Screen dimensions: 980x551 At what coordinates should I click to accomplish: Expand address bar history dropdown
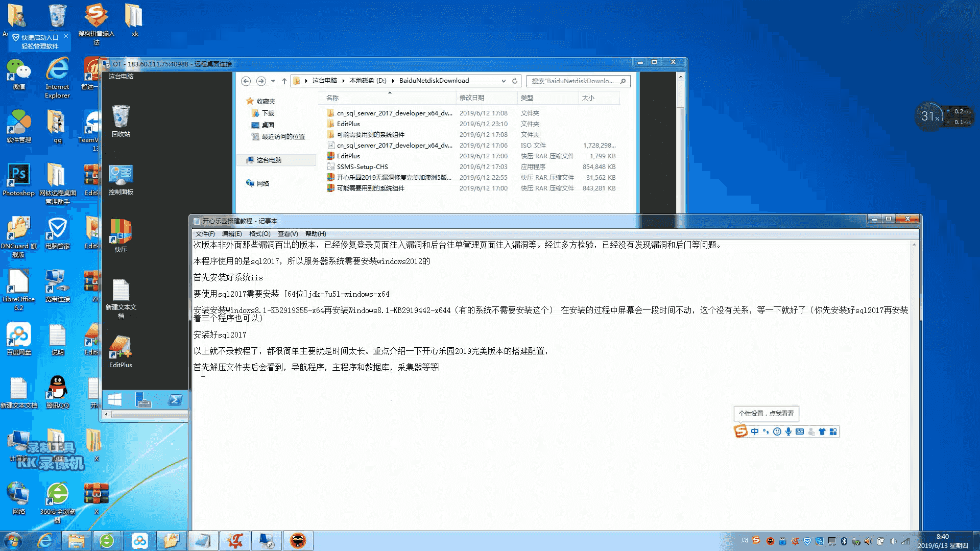point(504,81)
